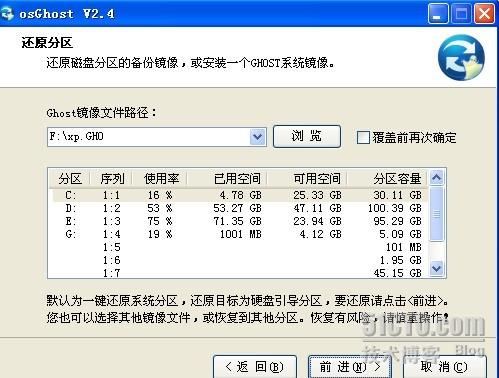Select the C: partition row
Image resolution: width=499 pixels, height=378 pixels.
[238, 195]
